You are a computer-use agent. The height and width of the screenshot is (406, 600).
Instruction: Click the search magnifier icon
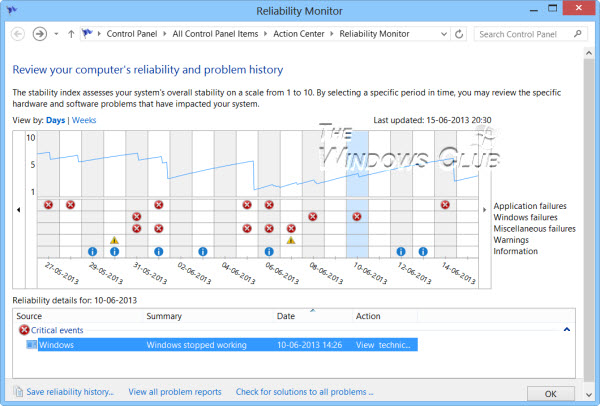578,34
